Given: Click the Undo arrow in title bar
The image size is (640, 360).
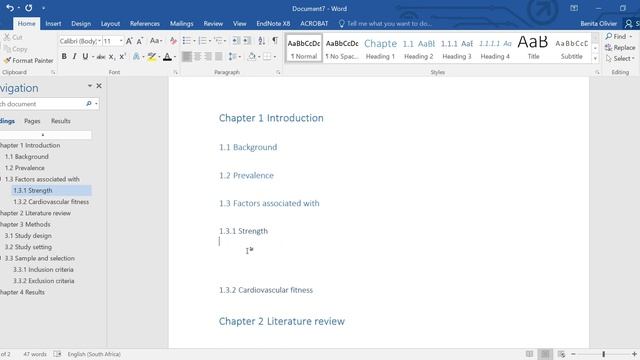Looking at the screenshot, I should click(x=10, y=8).
